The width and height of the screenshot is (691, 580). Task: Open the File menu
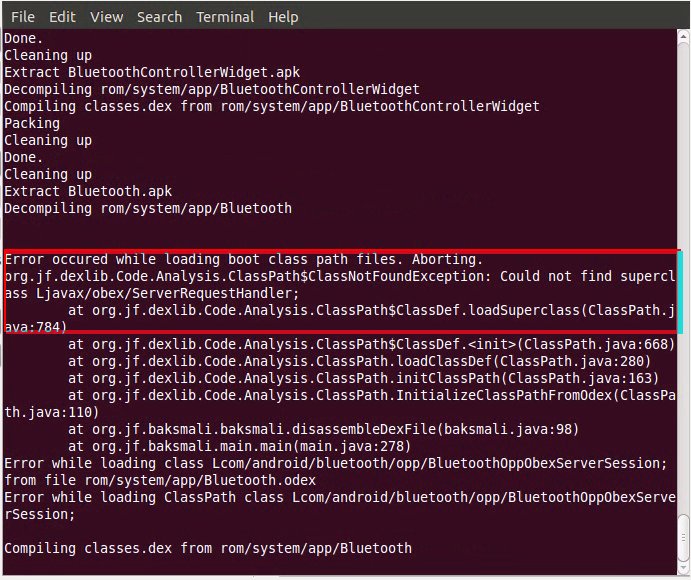(22, 17)
